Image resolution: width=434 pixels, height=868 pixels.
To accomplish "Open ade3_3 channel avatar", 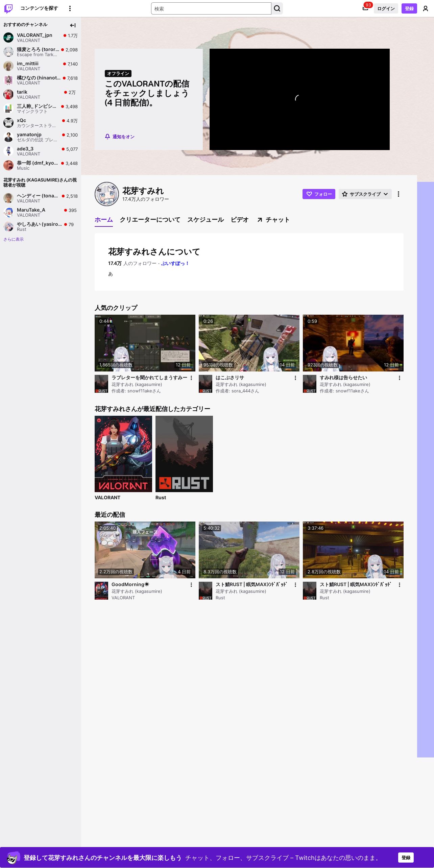I will tap(8, 151).
